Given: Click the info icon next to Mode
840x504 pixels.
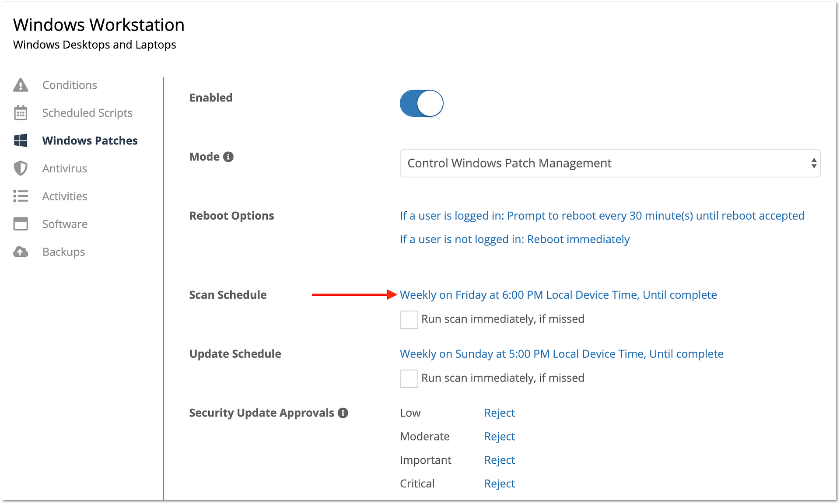Looking at the screenshot, I should (x=228, y=157).
